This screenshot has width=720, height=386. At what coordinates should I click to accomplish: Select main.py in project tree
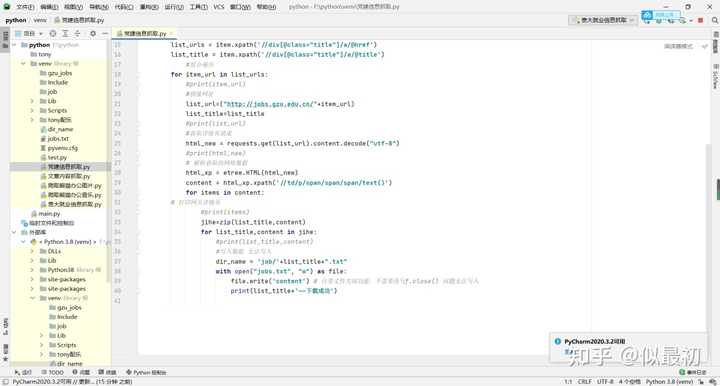tap(45, 214)
